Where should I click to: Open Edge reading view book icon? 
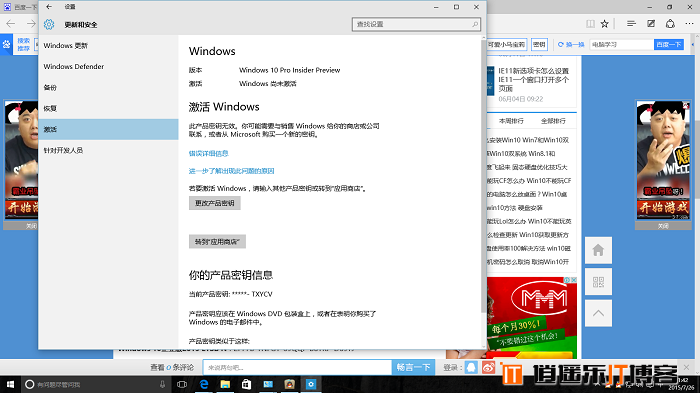[590, 24]
